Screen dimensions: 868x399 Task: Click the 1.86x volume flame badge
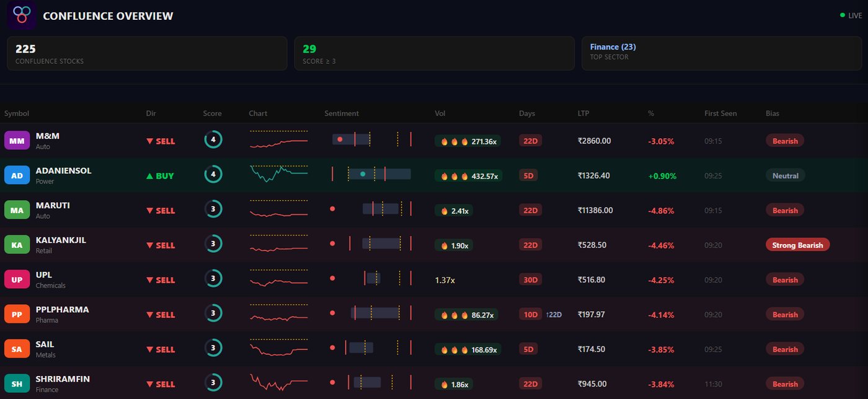click(454, 384)
